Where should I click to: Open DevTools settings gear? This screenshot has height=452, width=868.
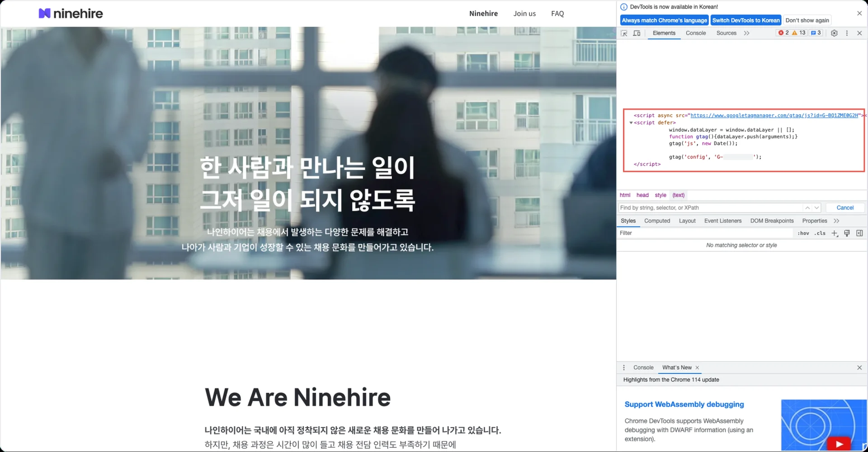(x=834, y=33)
